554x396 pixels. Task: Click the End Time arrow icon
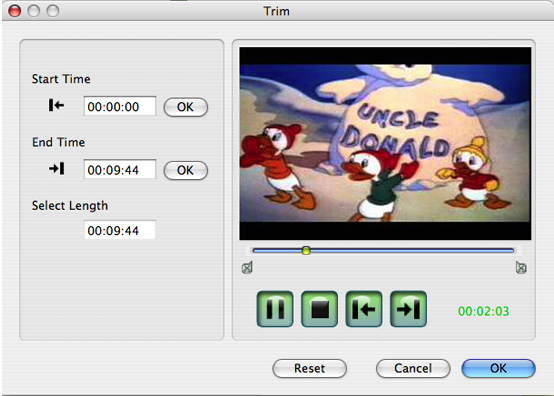click(57, 169)
